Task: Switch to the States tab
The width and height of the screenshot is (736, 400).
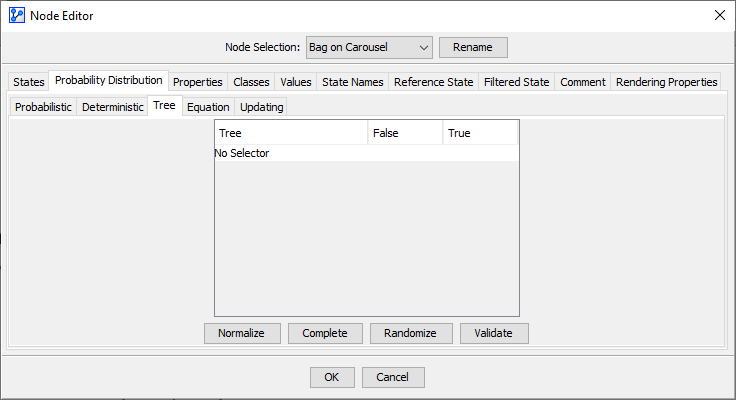Action: (29, 82)
